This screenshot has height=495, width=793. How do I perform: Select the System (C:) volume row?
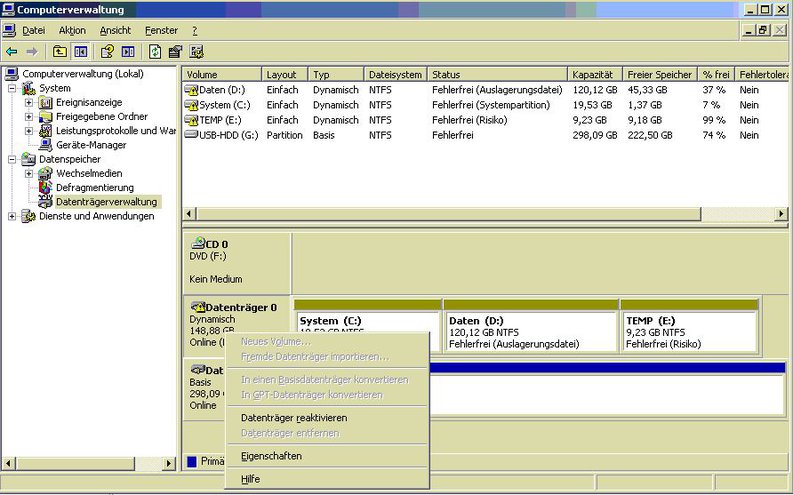[484, 105]
